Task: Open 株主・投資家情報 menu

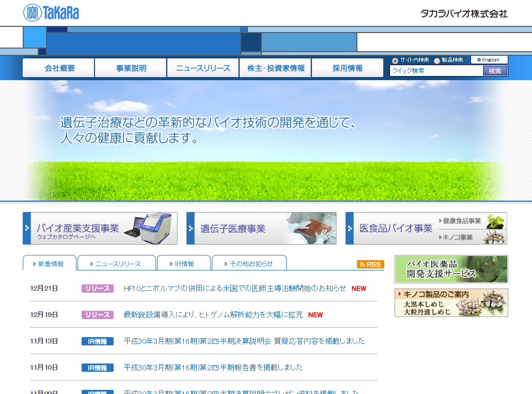Action: click(x=275, y=68)
